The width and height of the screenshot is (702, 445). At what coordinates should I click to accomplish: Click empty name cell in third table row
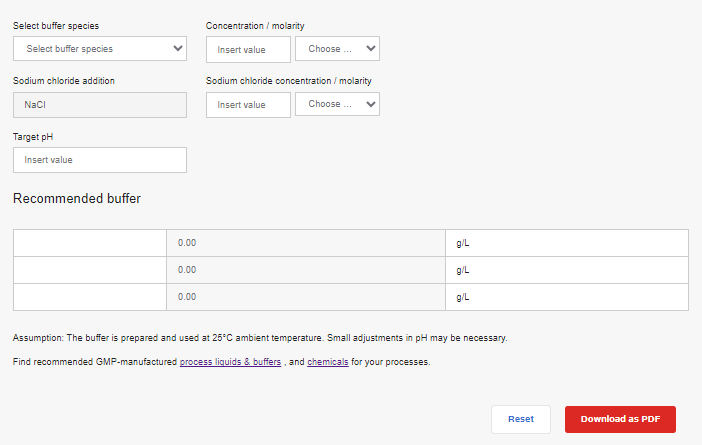click(89, 297)
